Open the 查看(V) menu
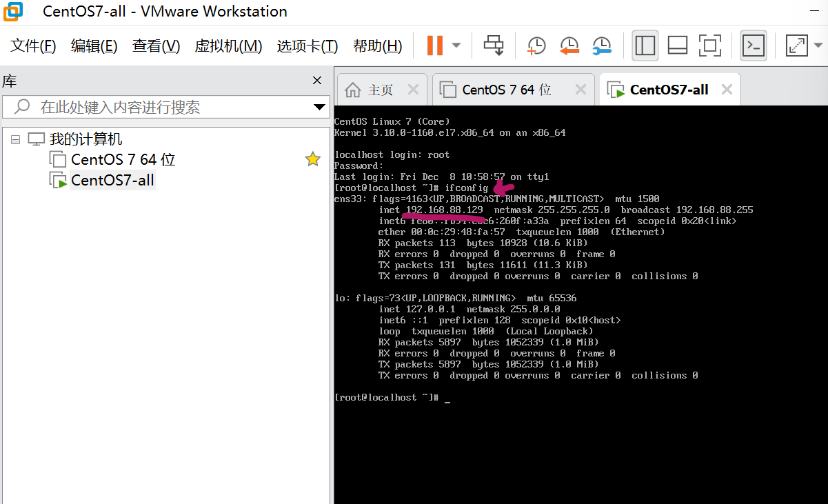 [x=156, y=46]
